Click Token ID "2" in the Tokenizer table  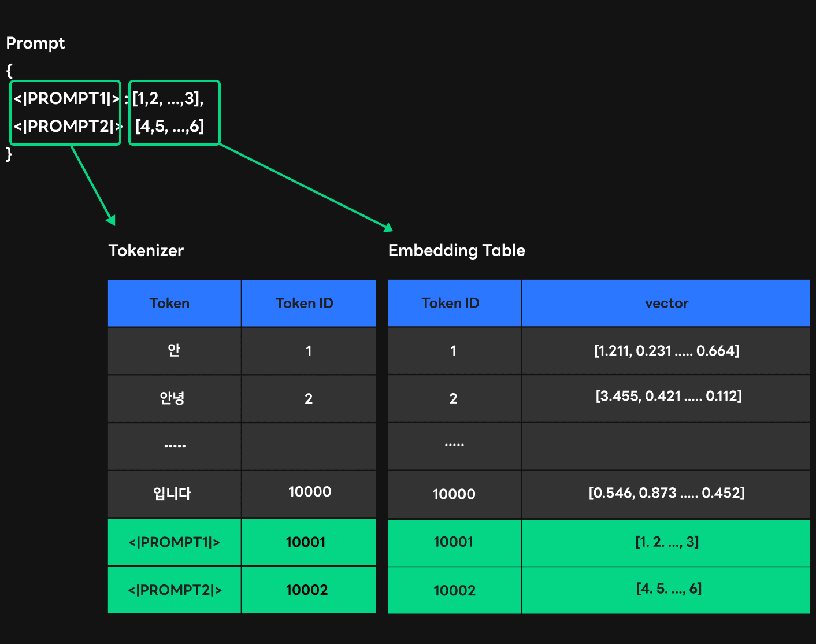tap(309, 399)
